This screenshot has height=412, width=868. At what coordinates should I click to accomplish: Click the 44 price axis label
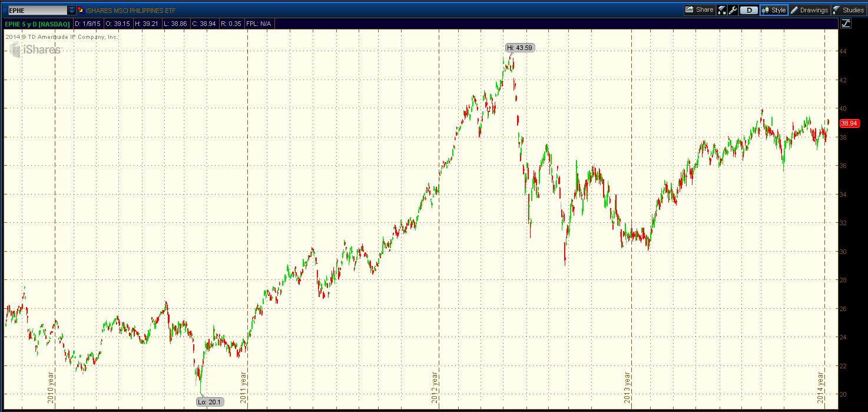pyautogui.click(x=843, y=51)
